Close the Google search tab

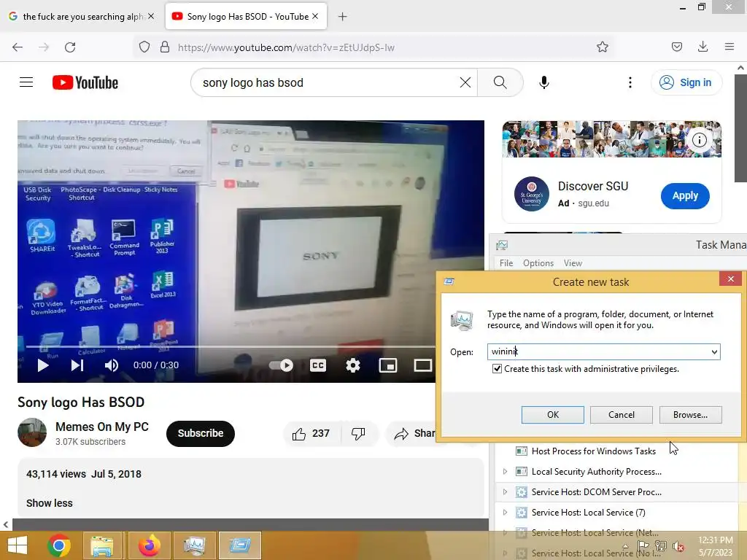coord(151,16)
